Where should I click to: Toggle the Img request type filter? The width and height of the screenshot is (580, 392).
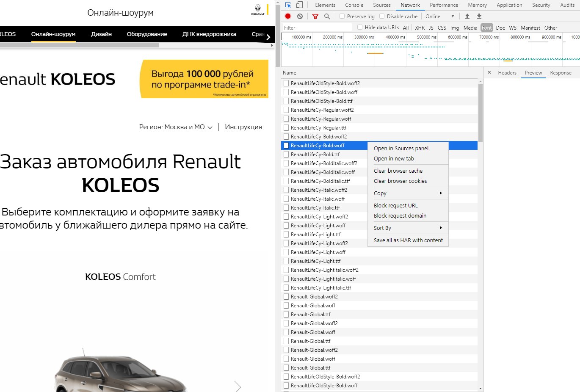click(x=455, y=28)
